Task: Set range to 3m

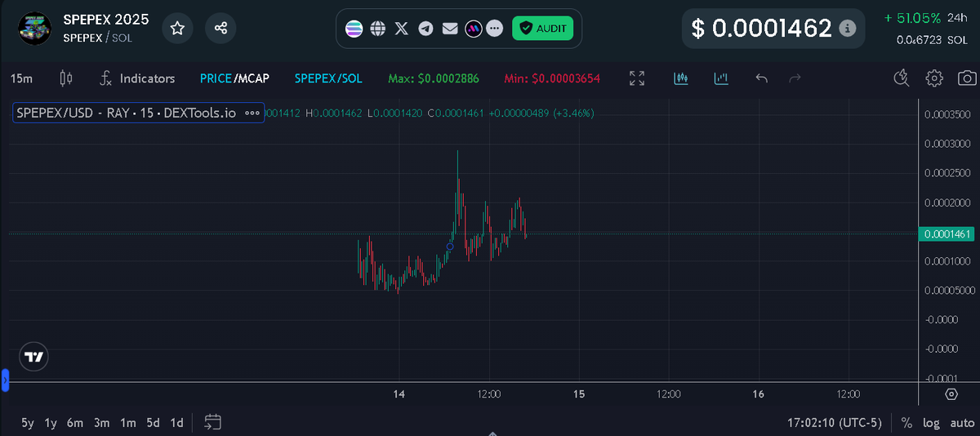Action: tap(101, 422)
